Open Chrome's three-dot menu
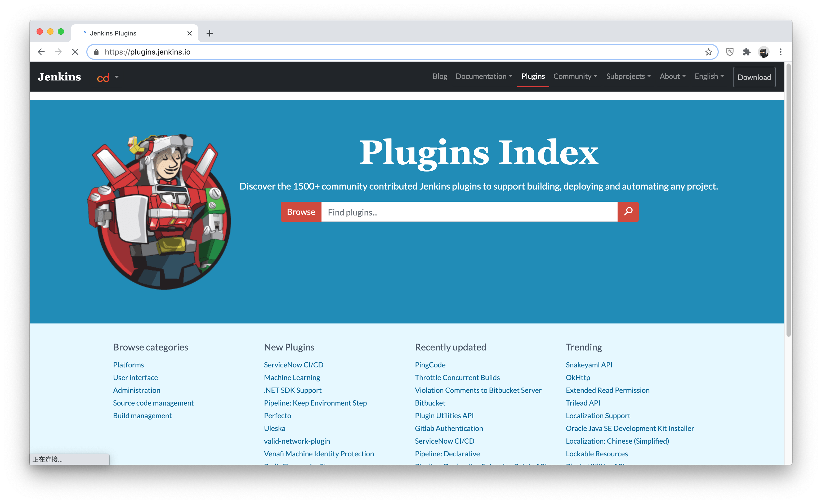The image size is (822, 504). [781, 52]
